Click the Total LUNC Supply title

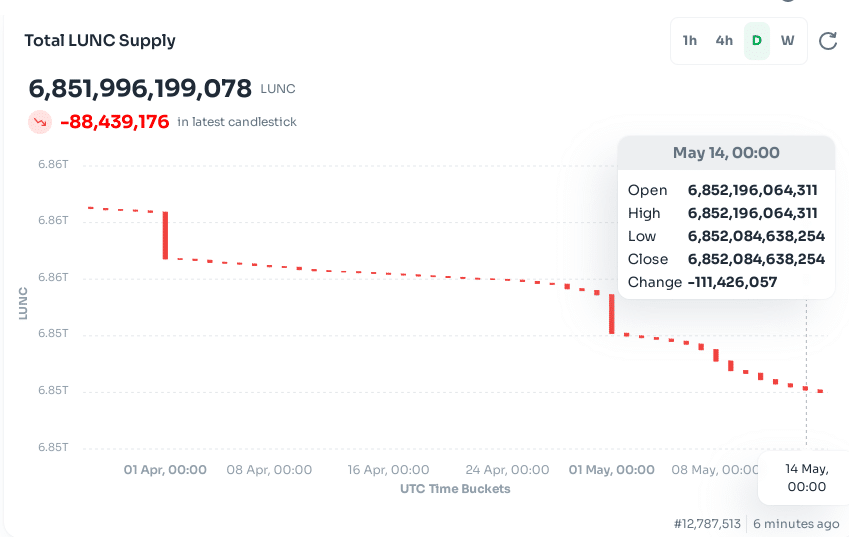(x=100, y=41)
